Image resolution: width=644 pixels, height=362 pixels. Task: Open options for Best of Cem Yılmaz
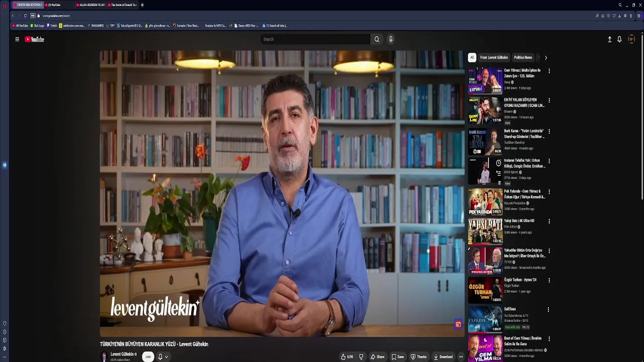549,339
